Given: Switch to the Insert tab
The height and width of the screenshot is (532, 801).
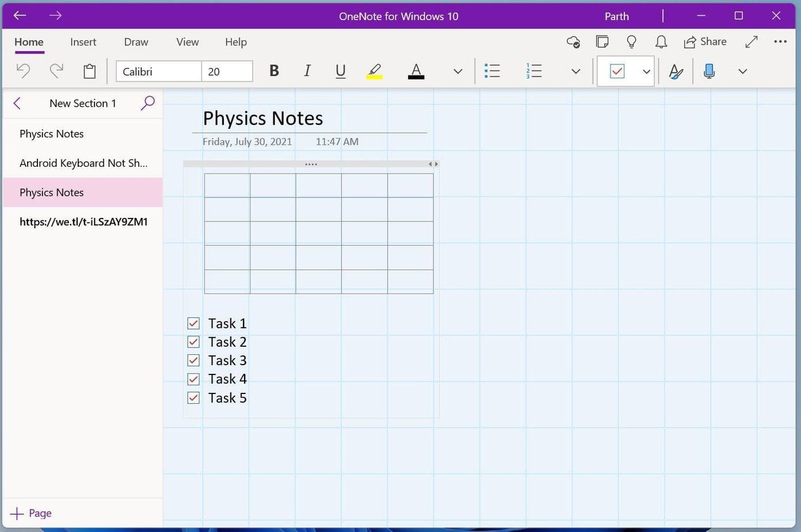Looking at the screenshot, I should [x=83, y=42].
